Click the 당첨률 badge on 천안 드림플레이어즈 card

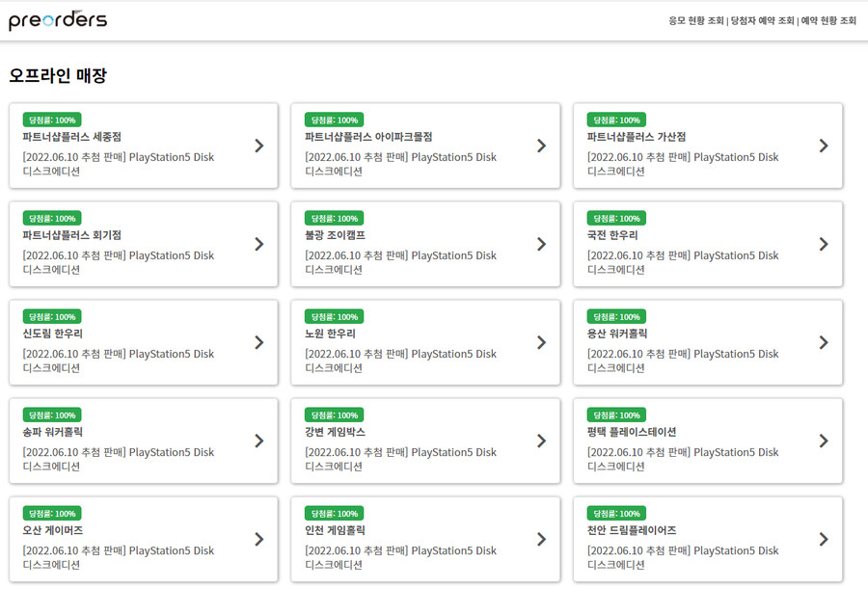(615, 513)
